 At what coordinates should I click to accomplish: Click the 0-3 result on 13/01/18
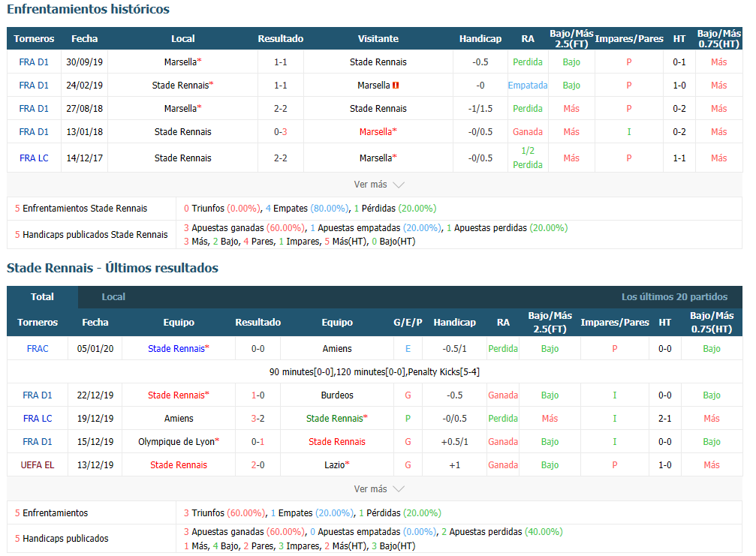click(281, 131)
